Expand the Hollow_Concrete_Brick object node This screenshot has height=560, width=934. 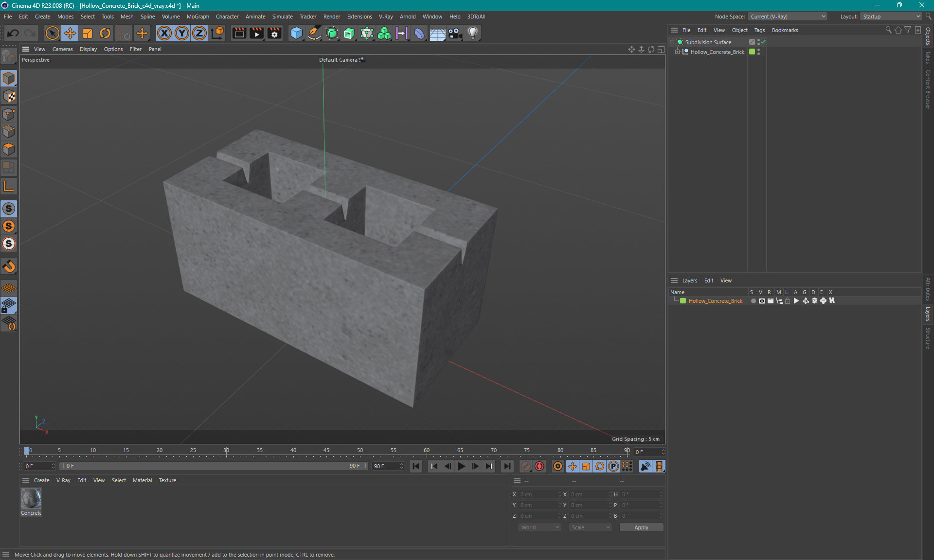point(677,52)
